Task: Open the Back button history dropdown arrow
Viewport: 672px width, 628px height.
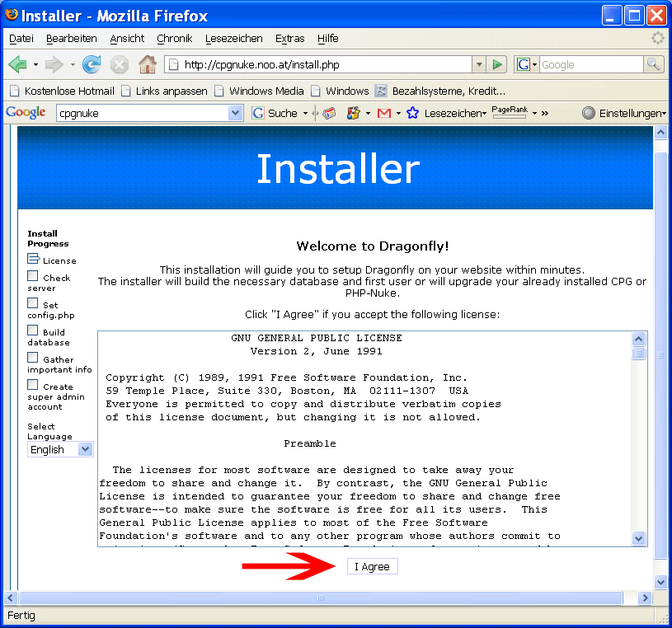Action: [x=35, y=64]
